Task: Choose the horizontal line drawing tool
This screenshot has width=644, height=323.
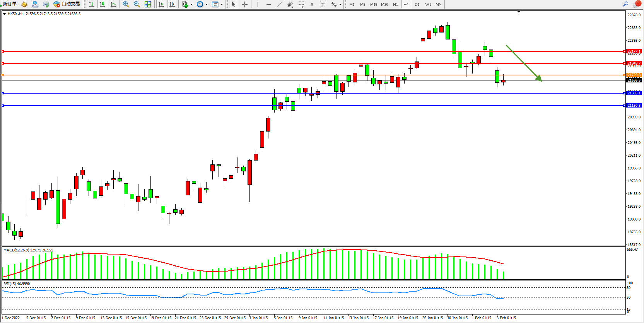Action: coord(269,4)
